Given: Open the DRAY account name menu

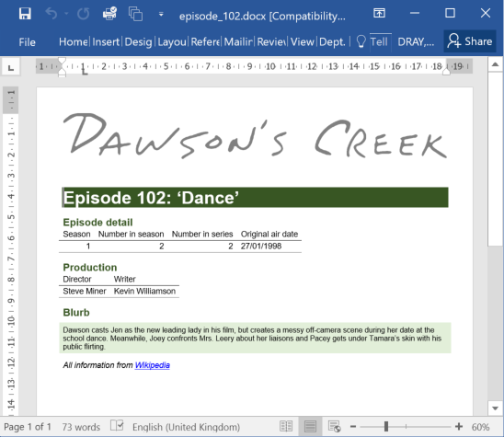Looking at the screenshot, I should [x=416, y=41].
